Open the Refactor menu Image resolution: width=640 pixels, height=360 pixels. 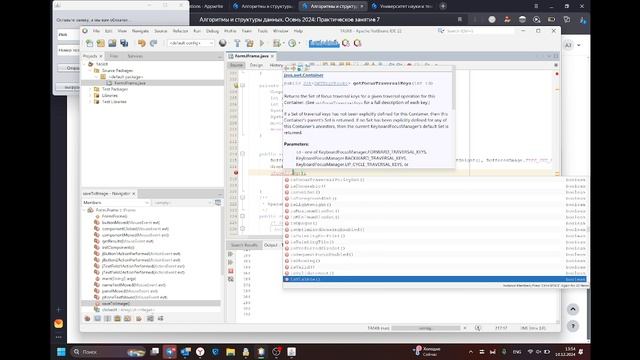[180, 31]
